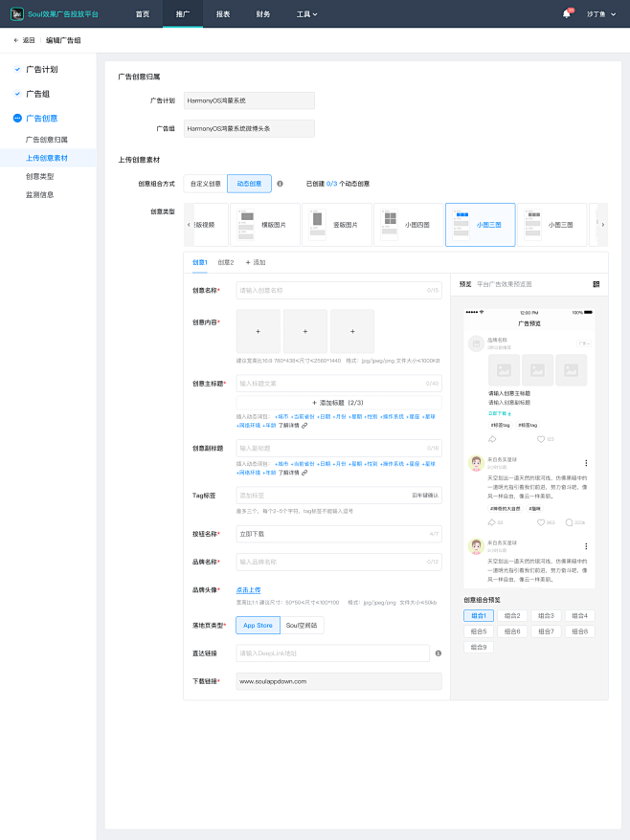Open the 报表 navigation tab

223,14
